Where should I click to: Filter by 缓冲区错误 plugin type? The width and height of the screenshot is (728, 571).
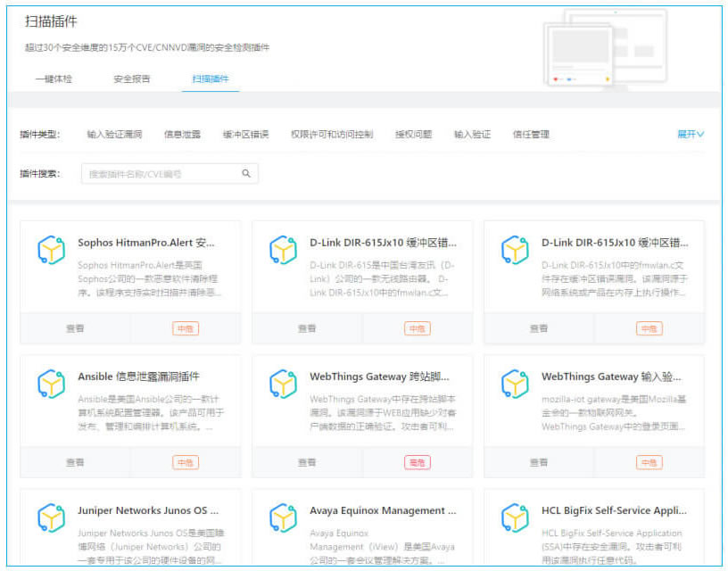click(245, 134)
